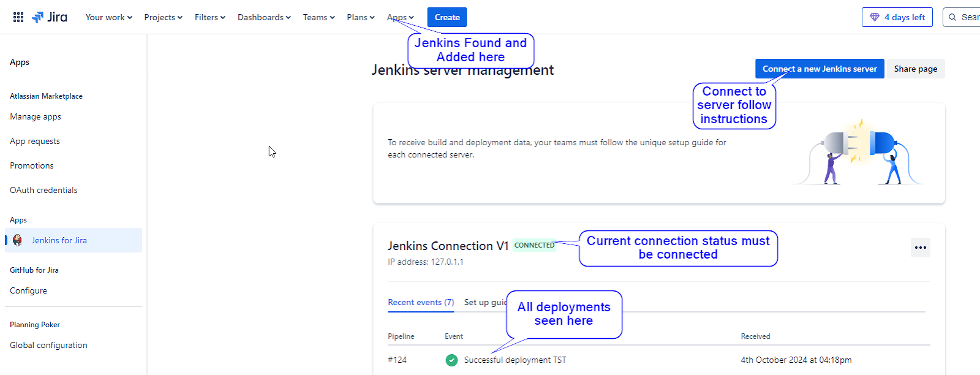Click the plug connection illustration

858,152
